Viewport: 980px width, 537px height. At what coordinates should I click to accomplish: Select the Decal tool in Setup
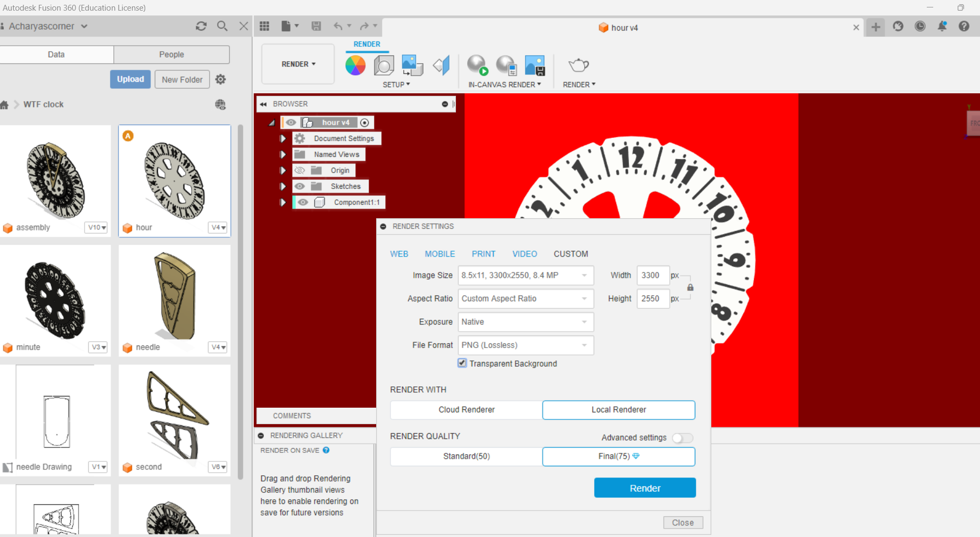coord(412,65)
